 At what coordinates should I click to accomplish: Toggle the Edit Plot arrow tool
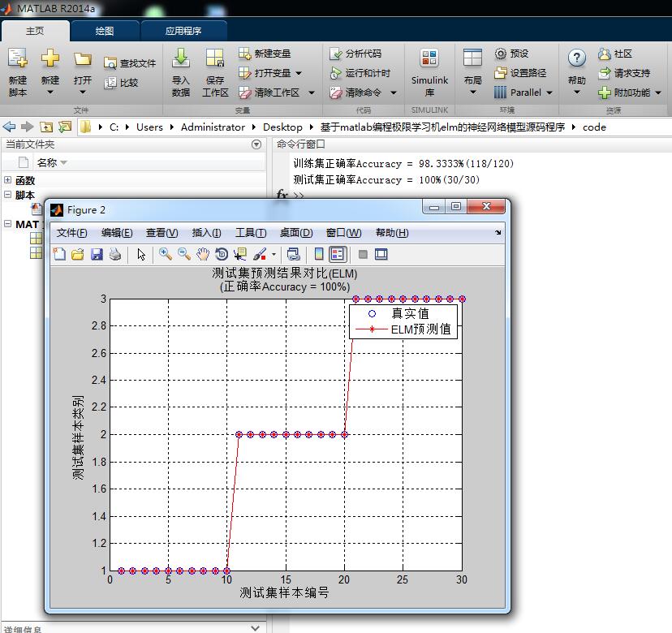coord(141,254)
